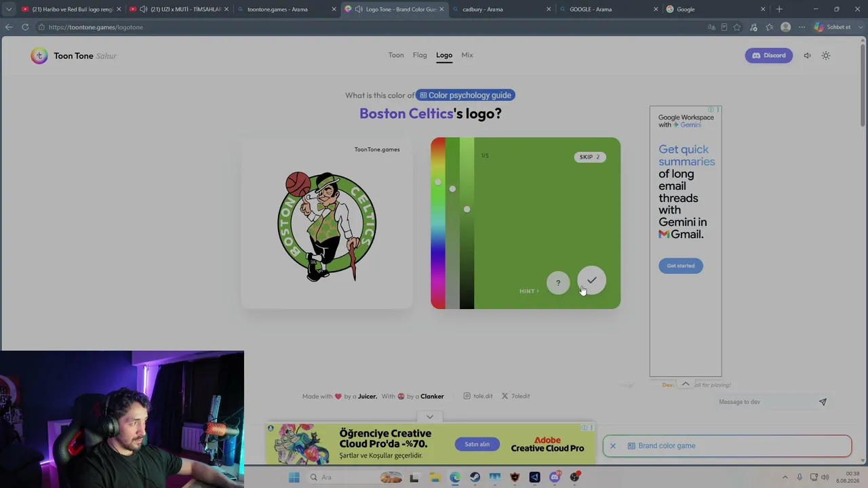This screenshot has height=488, width=868.
Task: Send the message to dev
Action: 823,402
